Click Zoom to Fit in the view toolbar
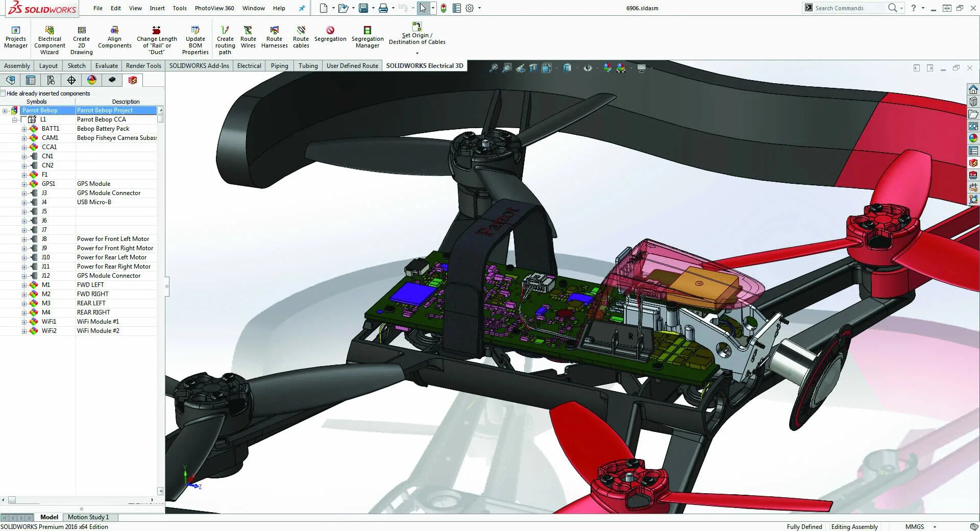This screenshot has height=531, width=980. [x=494, y=68]
